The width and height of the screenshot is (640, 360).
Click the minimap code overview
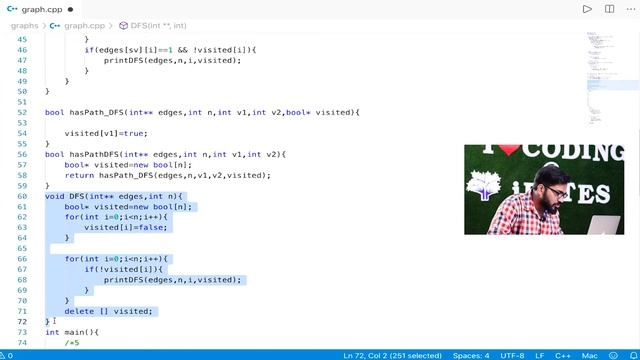[x=612, y=78]
